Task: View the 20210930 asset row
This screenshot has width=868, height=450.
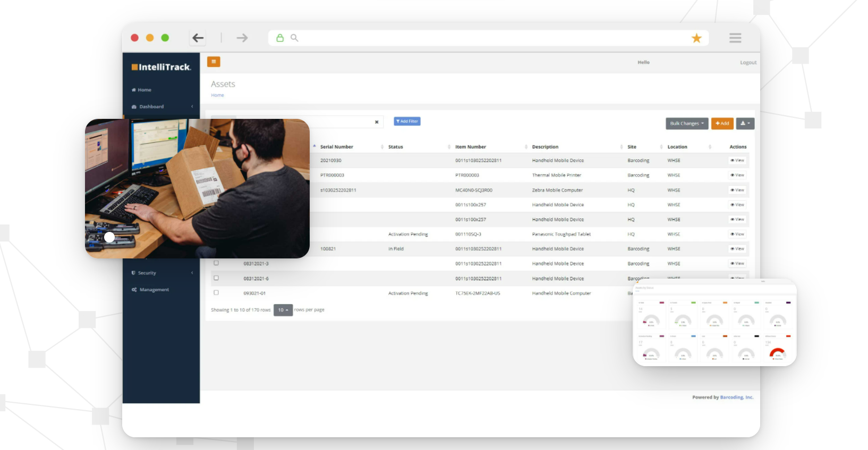Action: coord(737,160)
